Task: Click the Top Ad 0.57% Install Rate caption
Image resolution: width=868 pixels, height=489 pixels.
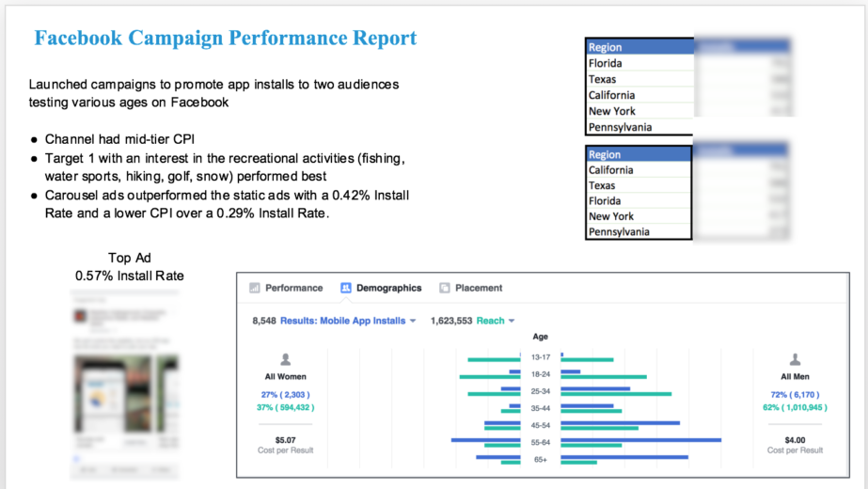Action: pyautogui.click(x=130, y=267)
